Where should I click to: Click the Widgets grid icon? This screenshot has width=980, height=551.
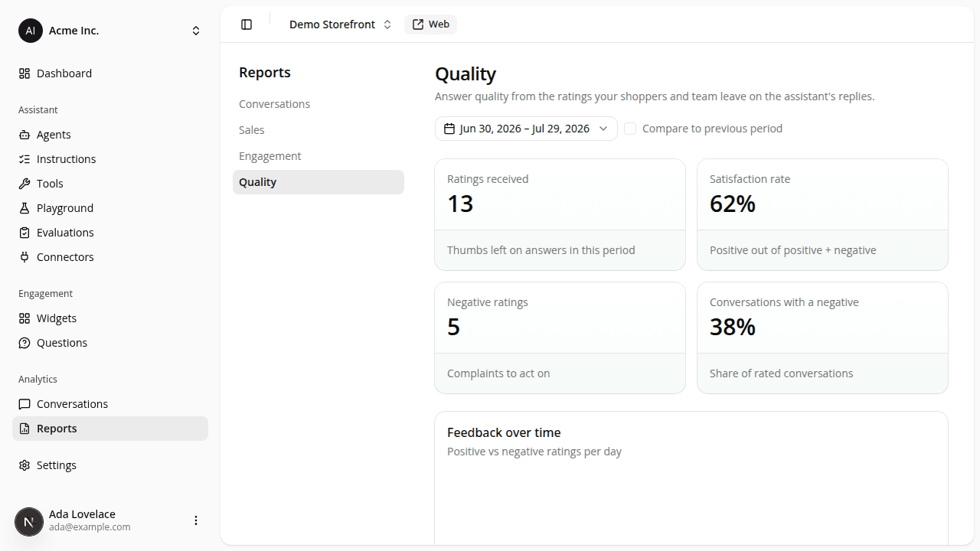tap(24, 318)
